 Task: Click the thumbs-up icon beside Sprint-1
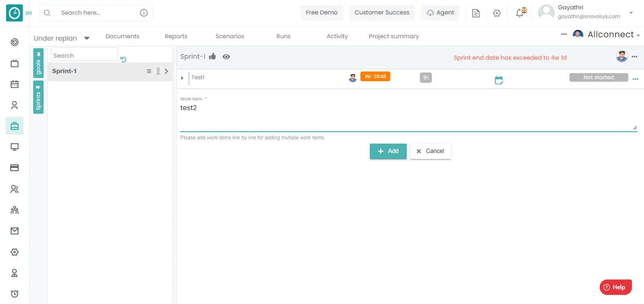point(213,56)
